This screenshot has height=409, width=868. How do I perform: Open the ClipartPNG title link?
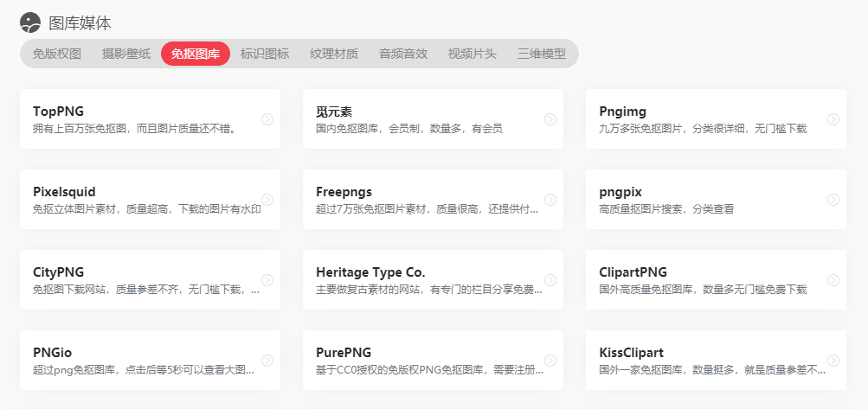point(633,272)
